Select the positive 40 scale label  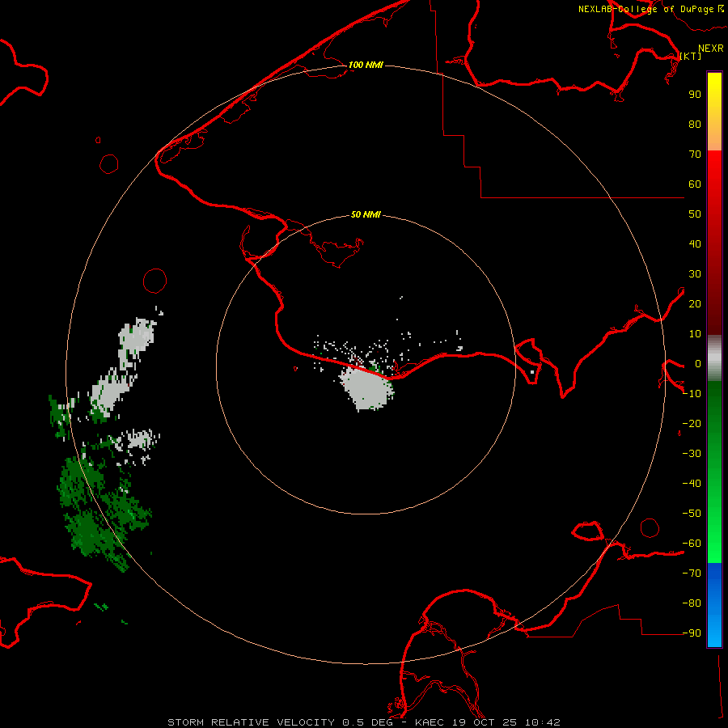(x=695, y=243)
